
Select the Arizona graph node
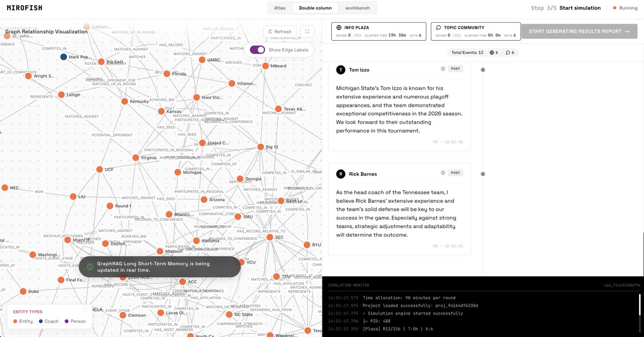click(x=204, y=199)
